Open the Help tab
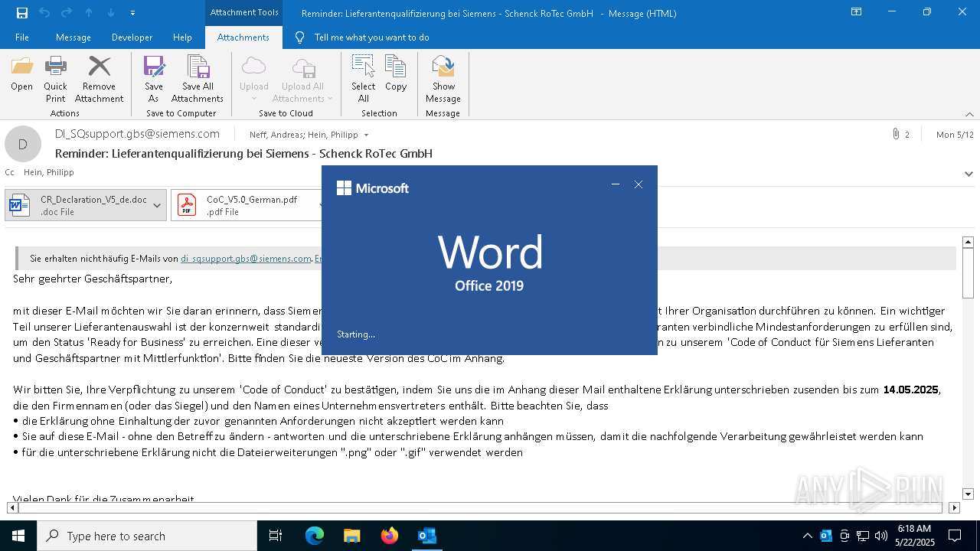Screen dimensions: 980x551 pyautogui.click(x=182, y=37)
